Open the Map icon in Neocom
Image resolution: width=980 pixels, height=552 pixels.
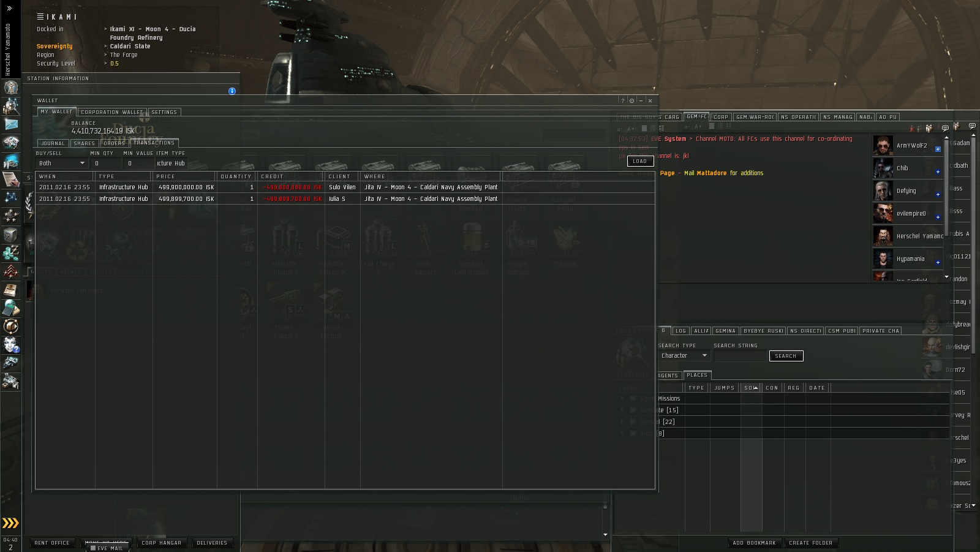point(10,197)
